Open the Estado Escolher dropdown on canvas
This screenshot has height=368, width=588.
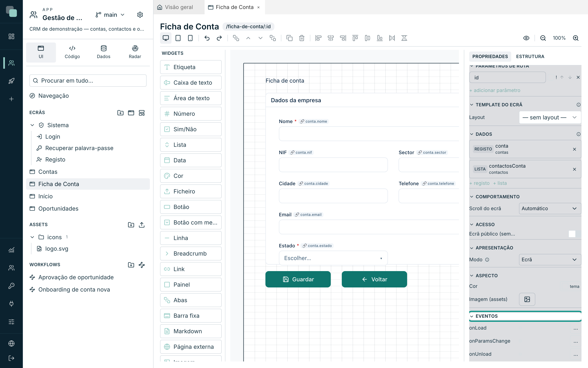[333, 258]
